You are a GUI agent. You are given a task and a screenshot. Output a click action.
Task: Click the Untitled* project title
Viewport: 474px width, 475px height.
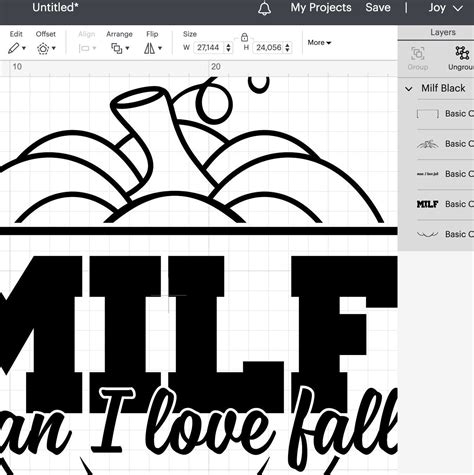55,7
